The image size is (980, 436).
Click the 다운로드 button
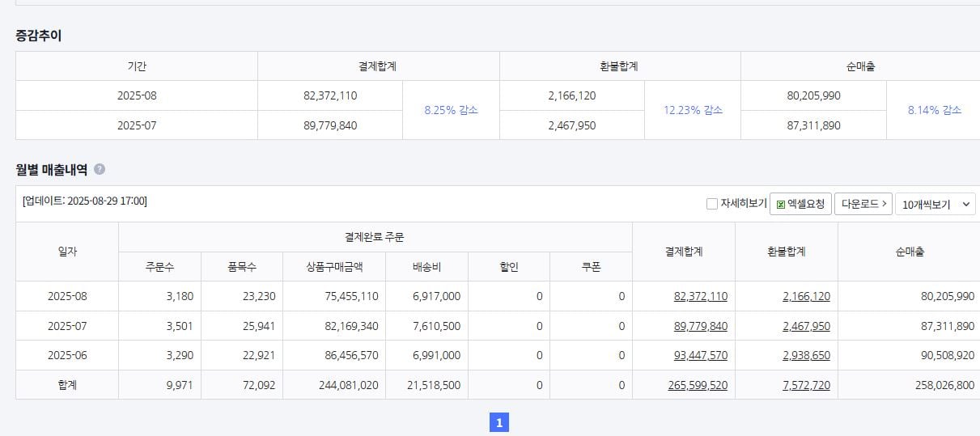(863, 204)
